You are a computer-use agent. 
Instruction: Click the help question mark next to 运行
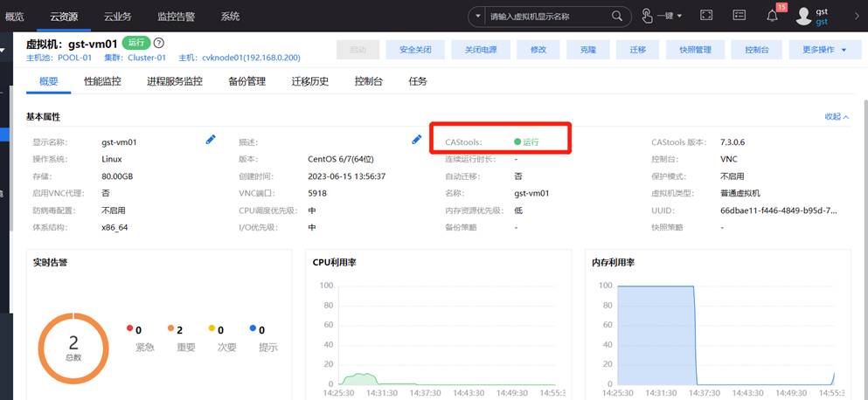pos(159,43)
